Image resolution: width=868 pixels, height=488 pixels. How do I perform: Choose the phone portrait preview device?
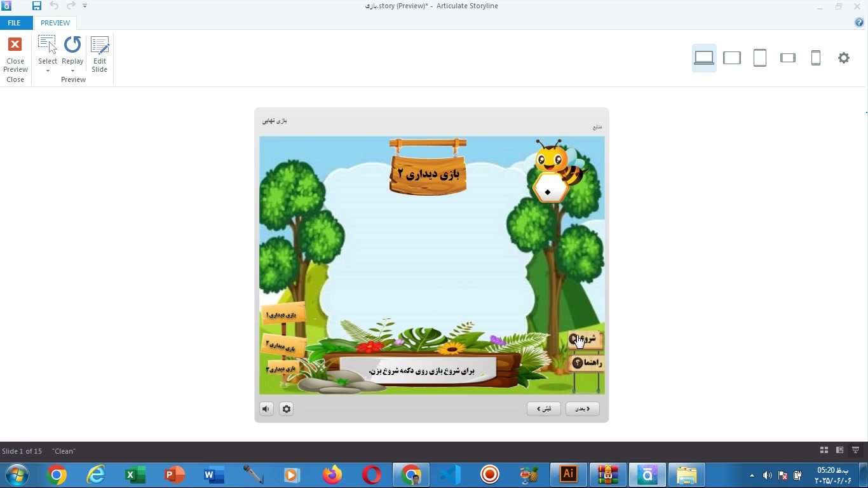point(816,58)
